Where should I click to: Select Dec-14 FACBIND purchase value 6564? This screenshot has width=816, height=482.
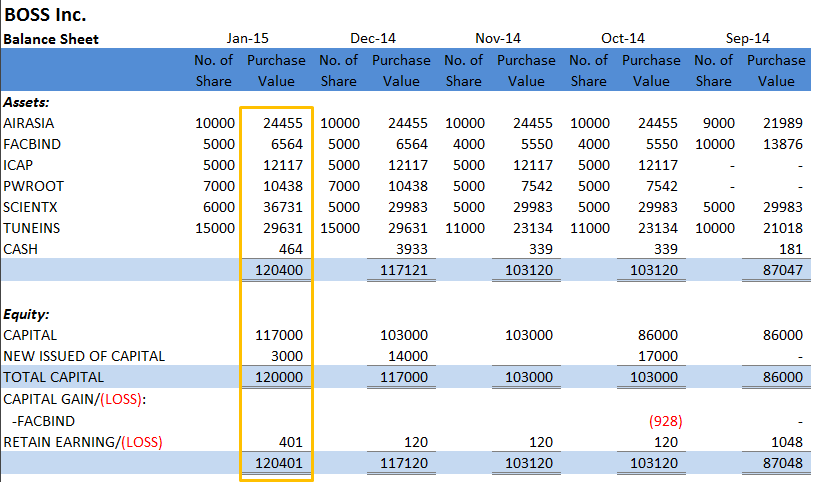(412, 144)
